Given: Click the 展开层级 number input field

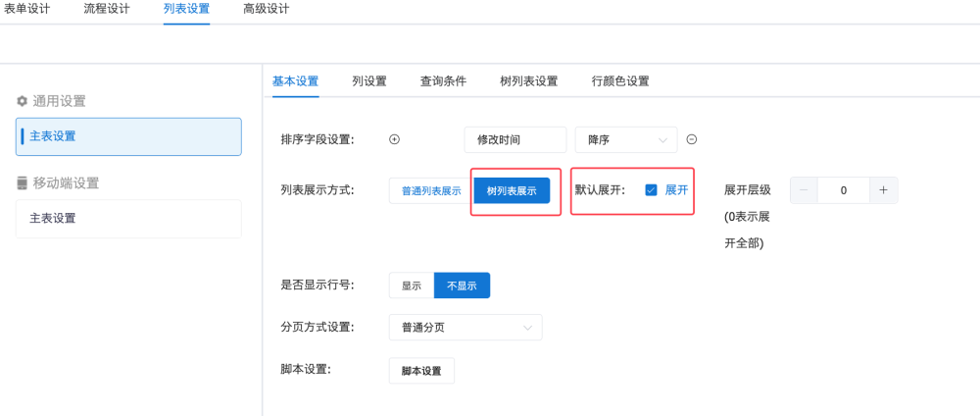Looking at the screenshot, I should tap(844, 190).
